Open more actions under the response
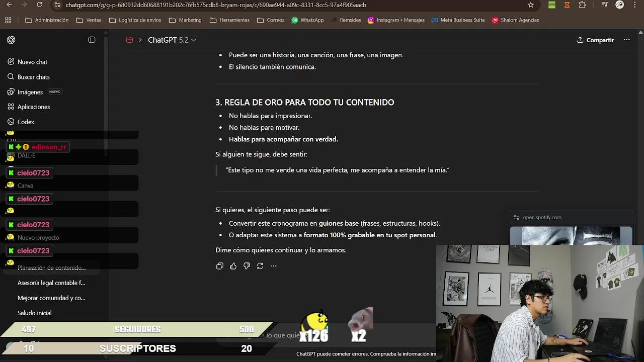This screenshot has width=644, height=362. point(273,266)
